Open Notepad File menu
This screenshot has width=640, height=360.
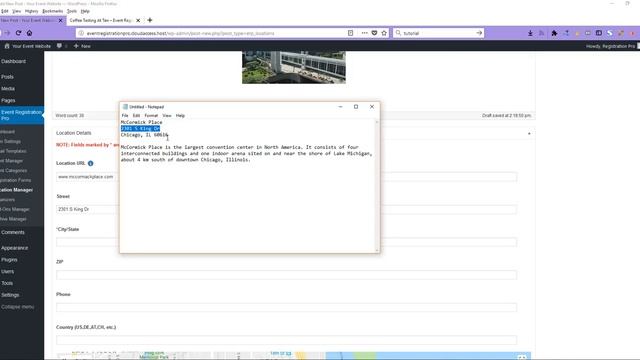[x=125, y=116]
